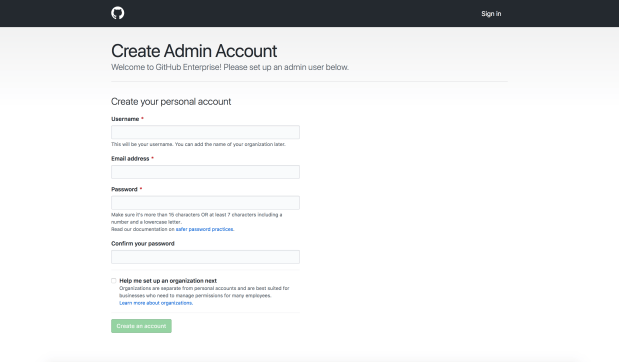Open the Sign in page
Screen dimensions: 619x362
coord(491,14)
